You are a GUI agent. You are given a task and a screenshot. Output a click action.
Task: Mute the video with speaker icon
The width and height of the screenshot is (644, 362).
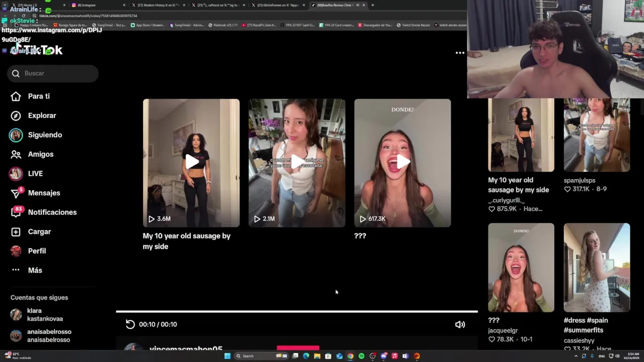click(x=460, y=324)
